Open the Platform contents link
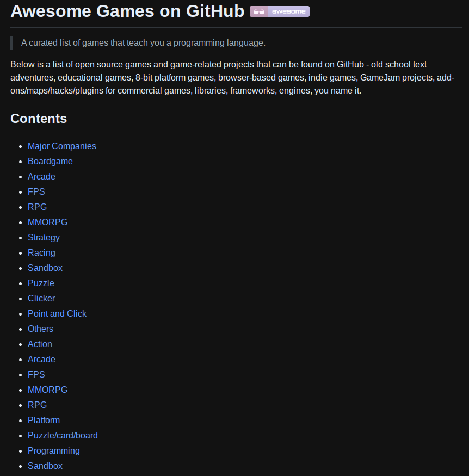Image resolution: width=469 pixels, height=476 pixels. pos(44,420)
